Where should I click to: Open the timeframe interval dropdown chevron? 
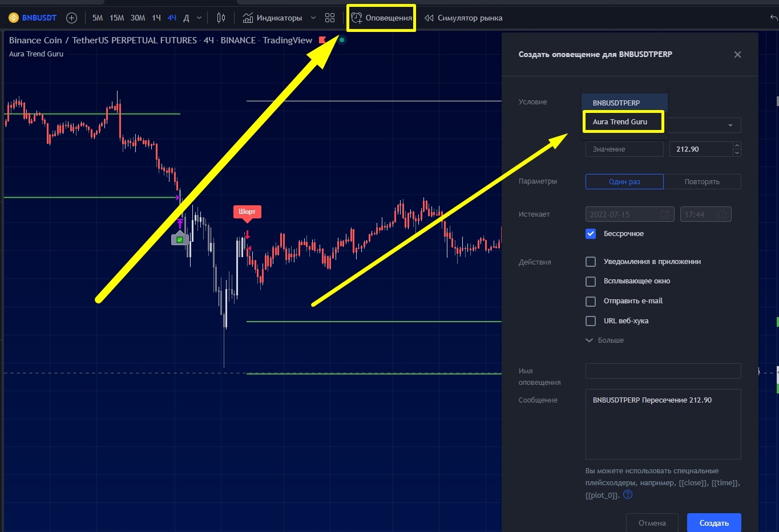199,18
